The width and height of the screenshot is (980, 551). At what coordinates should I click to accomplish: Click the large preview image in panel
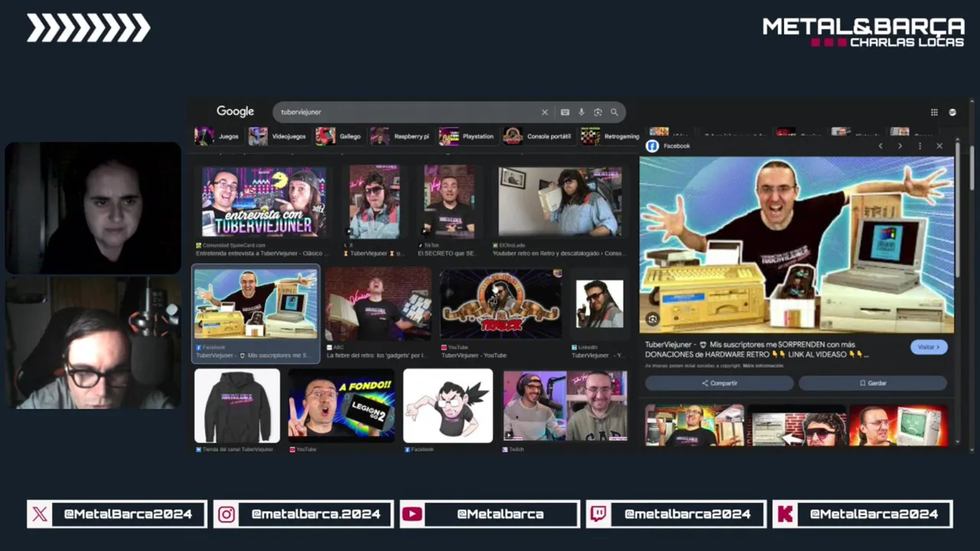point(796,245)
